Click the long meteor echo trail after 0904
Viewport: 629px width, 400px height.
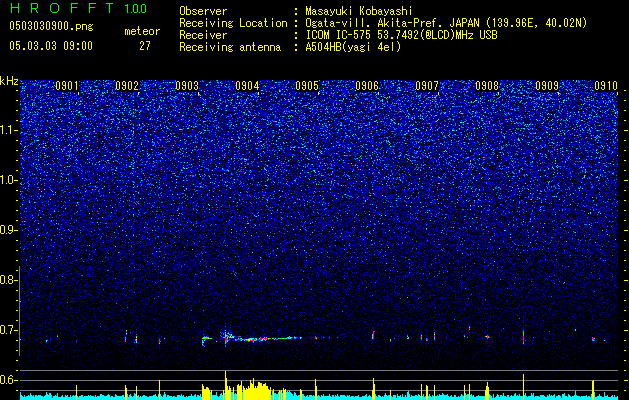click(x=267, y=339)
